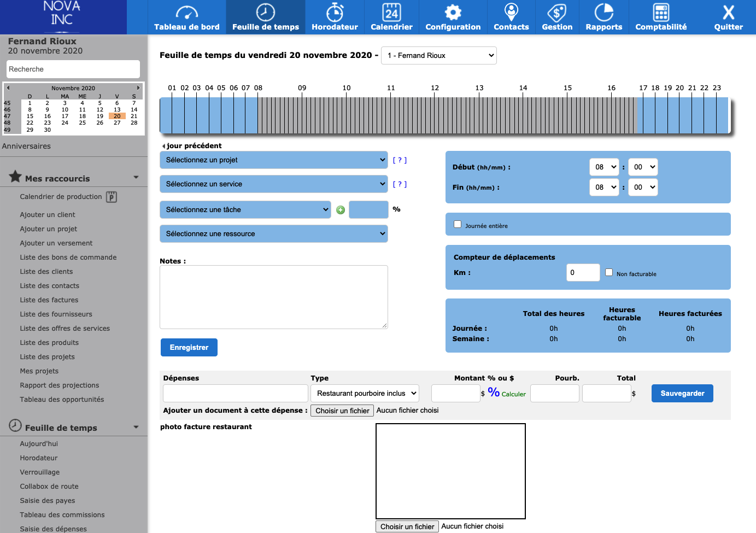This screenshot has height=533, width=756.
Task: Open the Sélectionnez un projet dropdown
Action: 274,160
